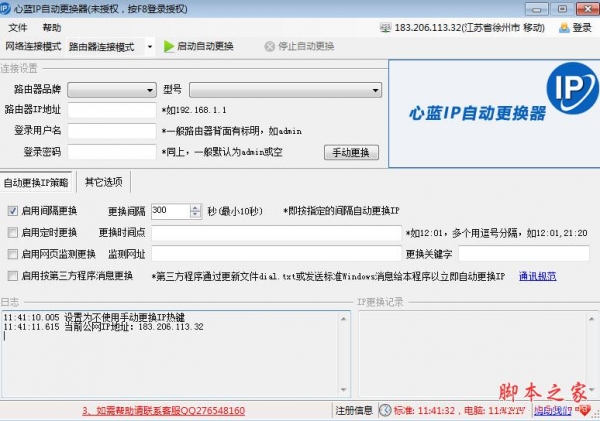Switch to the 其它选项 tab
Viewport: 600px width, 421px height.
(x=104, y=182)
